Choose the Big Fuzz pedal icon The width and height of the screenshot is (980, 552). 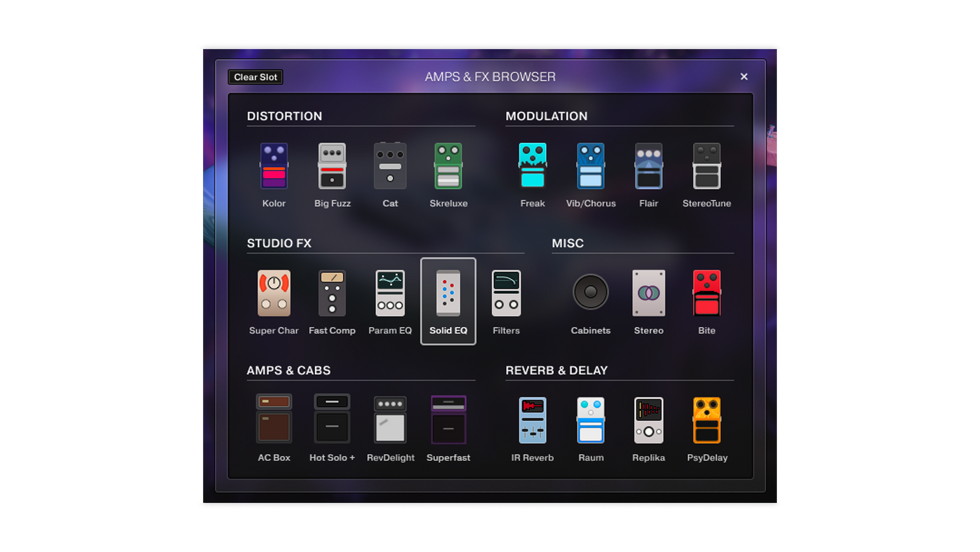(332, 166)
